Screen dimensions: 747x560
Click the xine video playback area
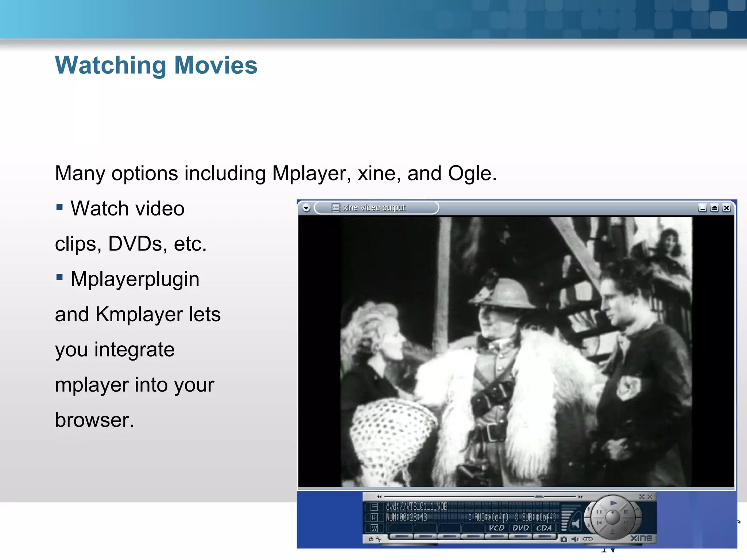[x=516, y=351]
